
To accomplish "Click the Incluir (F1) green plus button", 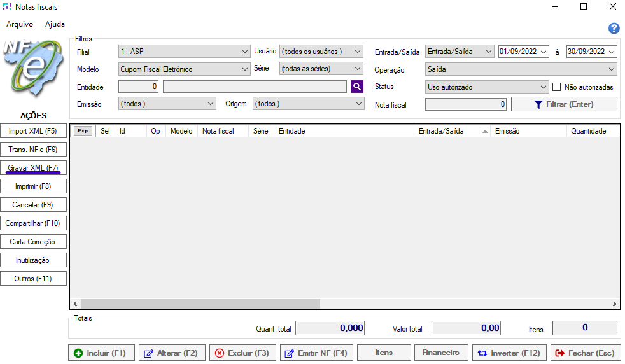I will click(101, 353).
